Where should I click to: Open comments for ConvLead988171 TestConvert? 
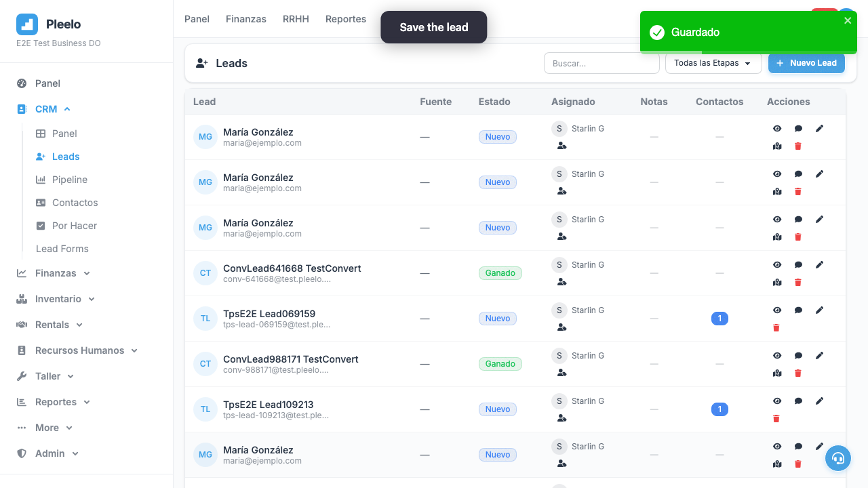pos(798,356)
